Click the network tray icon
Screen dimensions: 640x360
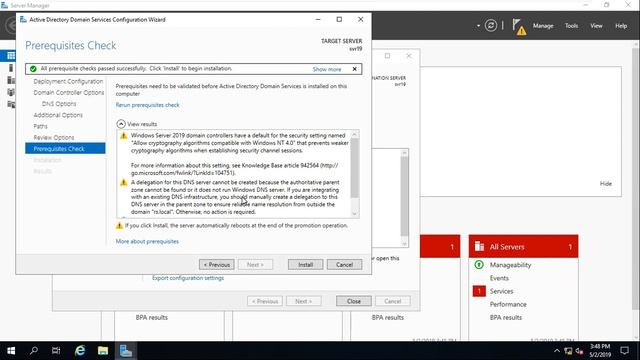[568, 351]
